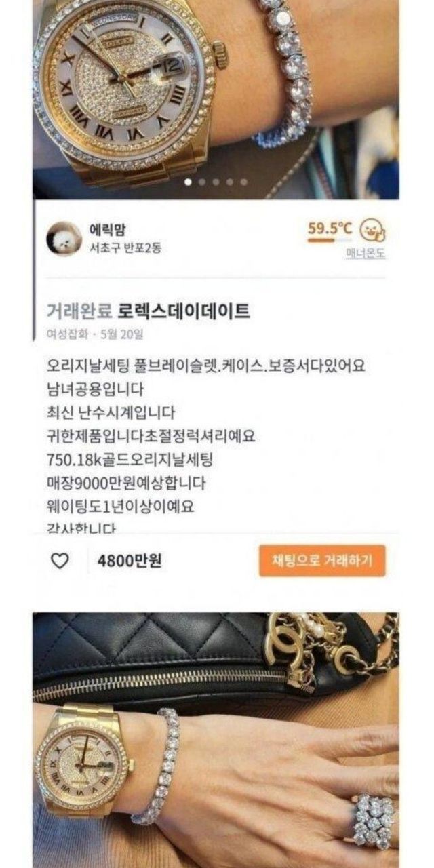Click the smiley face manner icon
The width and height of the screenshot is (434, 868).
pos(373,231)
